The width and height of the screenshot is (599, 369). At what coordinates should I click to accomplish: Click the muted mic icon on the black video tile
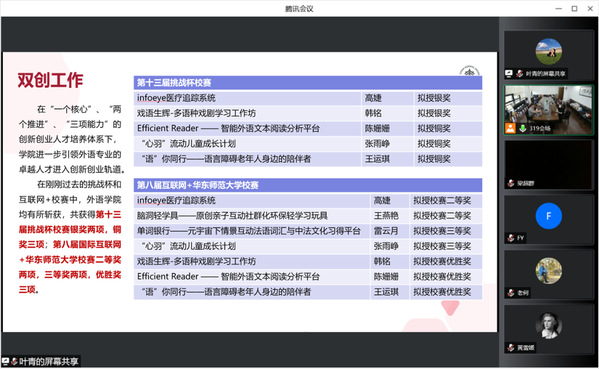511,183
